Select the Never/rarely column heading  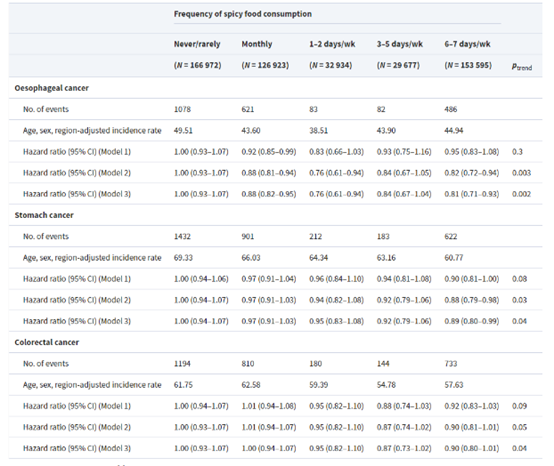(197, 44)
